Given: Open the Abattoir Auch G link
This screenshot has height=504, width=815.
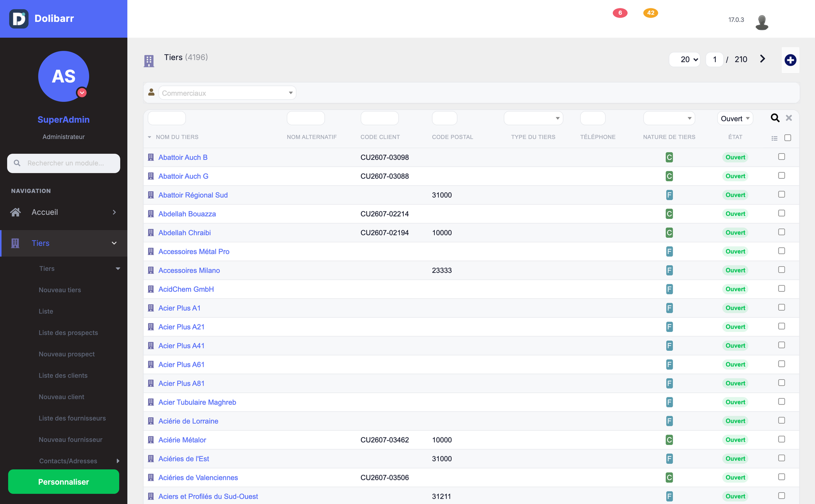Looking at the screenshot, I should (183, 176).
